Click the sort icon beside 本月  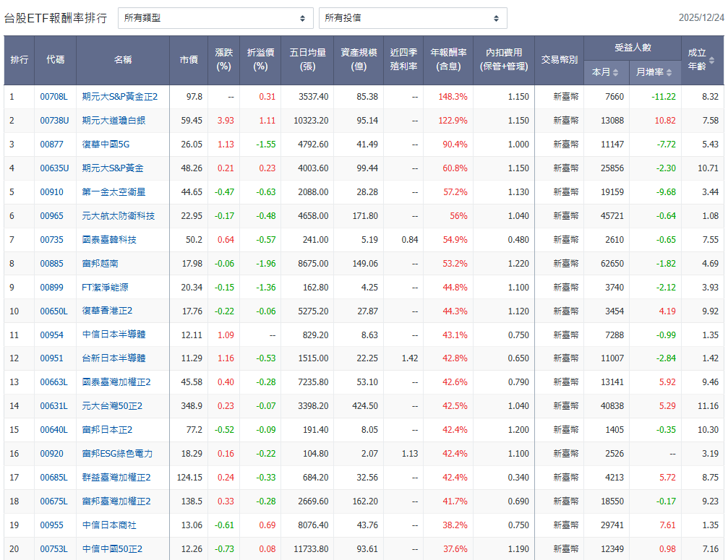tap(617, 73)
